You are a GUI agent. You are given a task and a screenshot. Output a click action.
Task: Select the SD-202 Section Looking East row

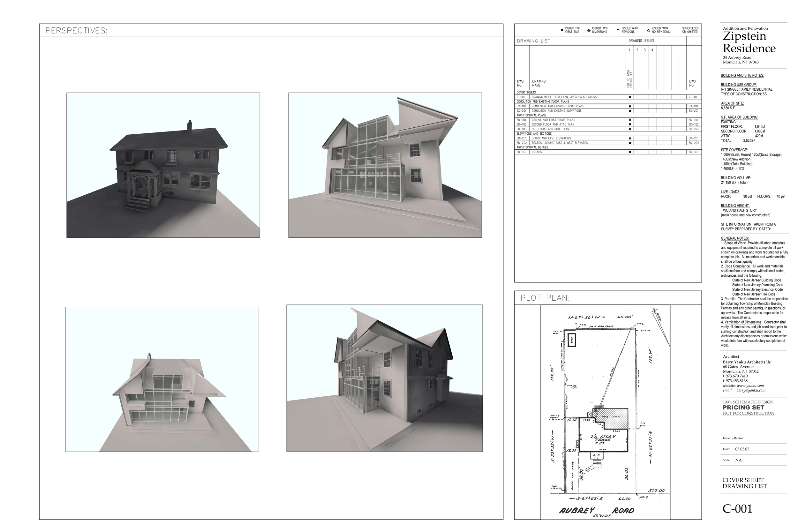tap(560, 143)
